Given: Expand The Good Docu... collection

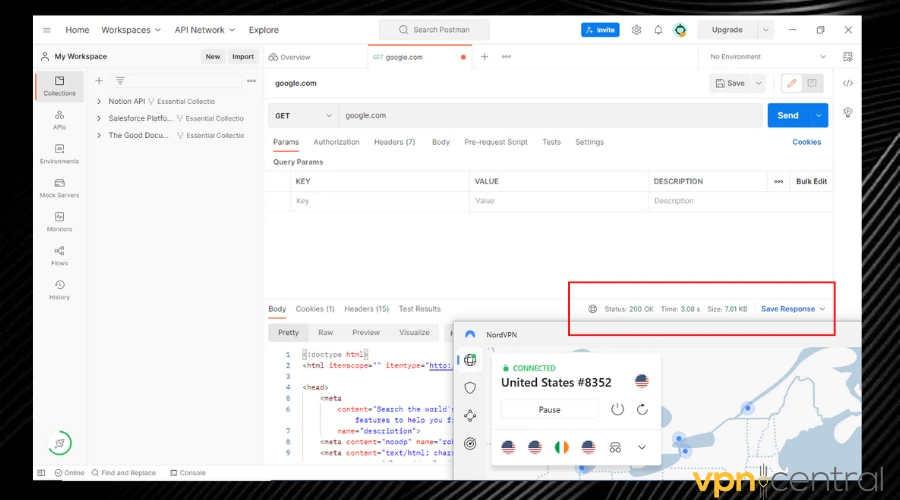Looking at the screenshot, I should pyautogui.click(x=99, y=135).
